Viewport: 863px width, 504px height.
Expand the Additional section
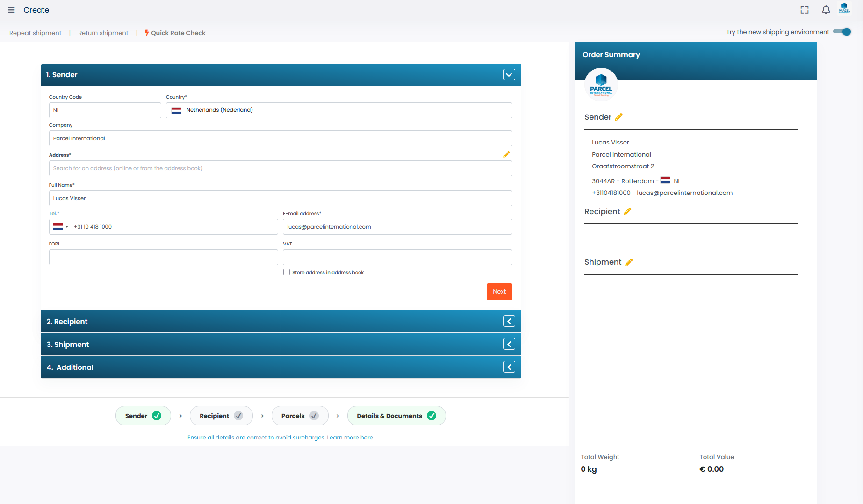pos(509,367)
